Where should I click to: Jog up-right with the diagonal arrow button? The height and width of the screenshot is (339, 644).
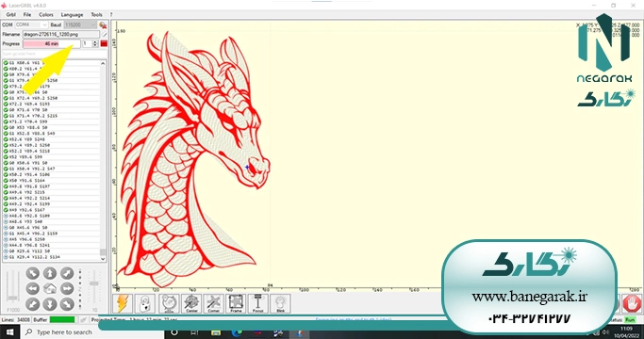click(x=67, y=273)
